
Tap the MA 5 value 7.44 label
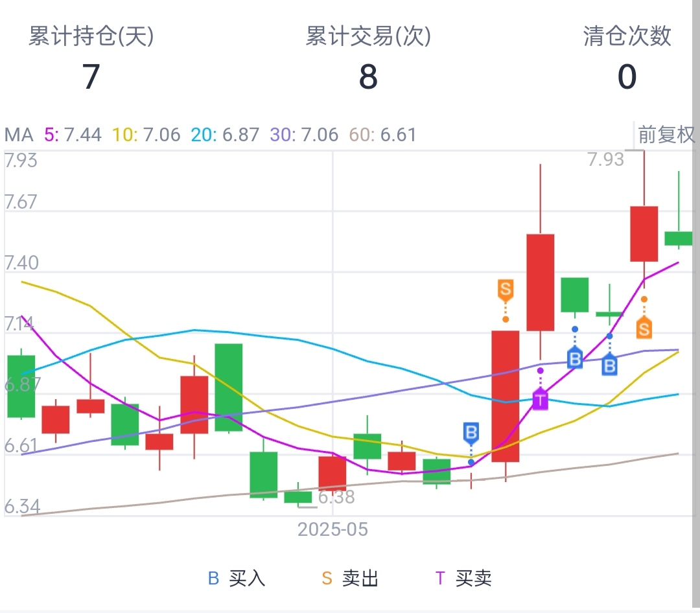pyautogui.click(x=73, y=135)
